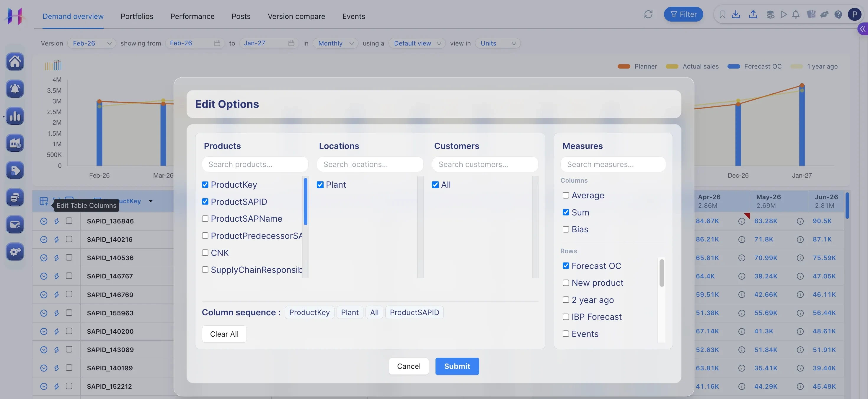Uncheck the Plant location checkbox
The height and width of the screenshot is (399, 868).
pyautogui.click(x=320, y=184)
